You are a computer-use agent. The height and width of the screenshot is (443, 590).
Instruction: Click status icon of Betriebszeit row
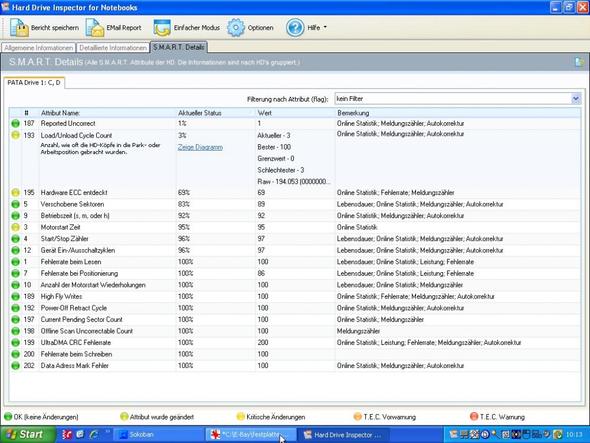point(15,216)
